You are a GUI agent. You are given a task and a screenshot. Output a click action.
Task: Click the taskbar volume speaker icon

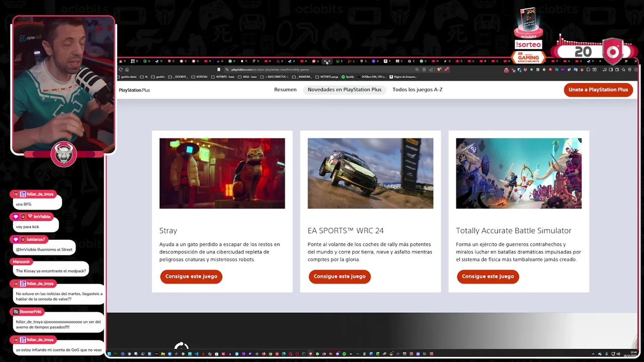pyautogui.click(x=618, y=354)
